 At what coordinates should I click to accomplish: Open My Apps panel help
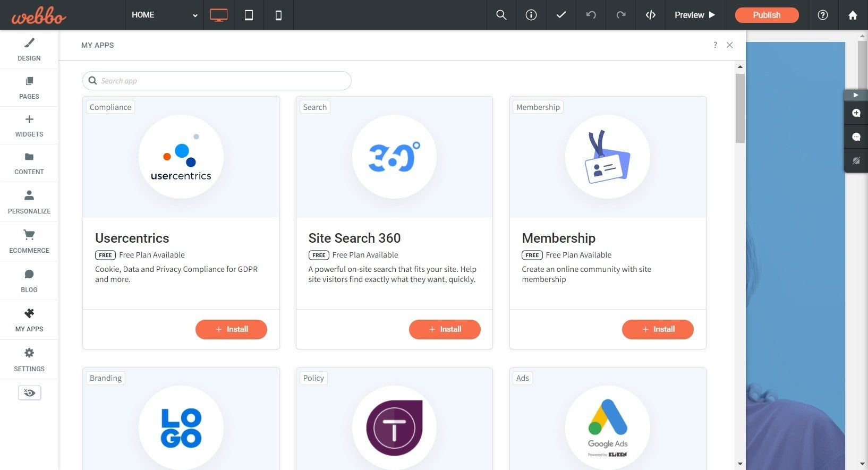tap(715, 45)
